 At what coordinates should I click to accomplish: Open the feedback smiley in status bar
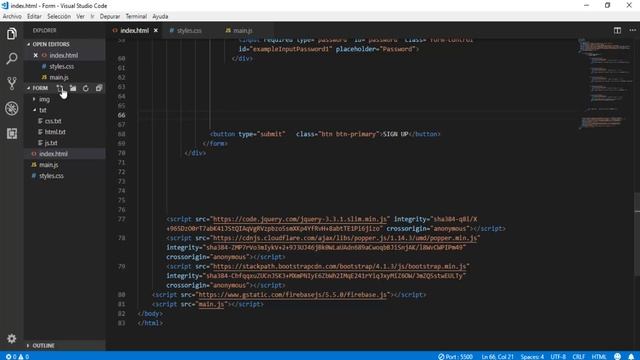618,356
